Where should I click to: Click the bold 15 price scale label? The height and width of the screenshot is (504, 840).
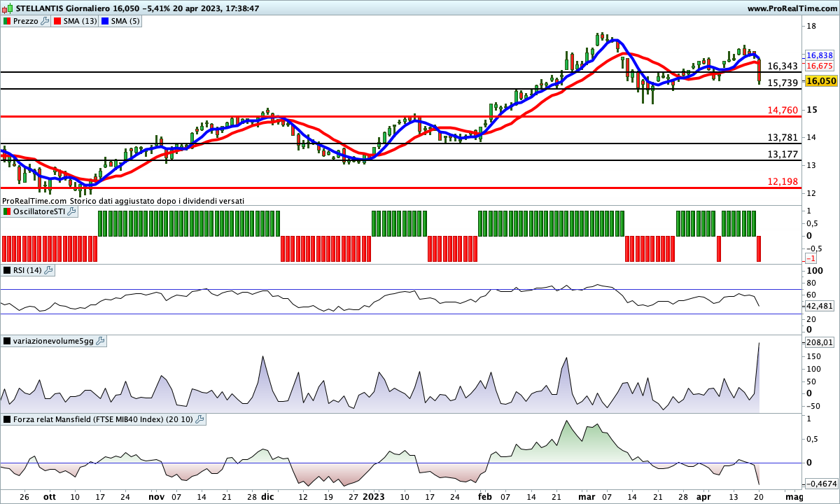pos(811,110)
